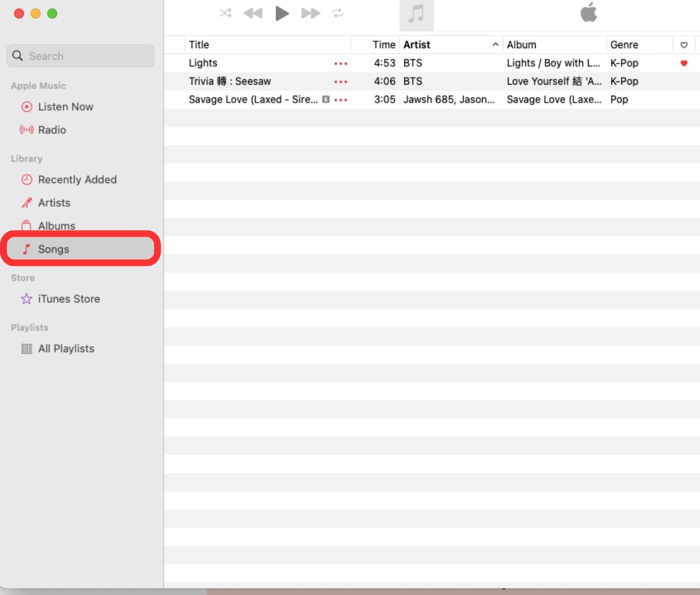
Task: Sort songs by the Title column
Action: pos(268,45)
